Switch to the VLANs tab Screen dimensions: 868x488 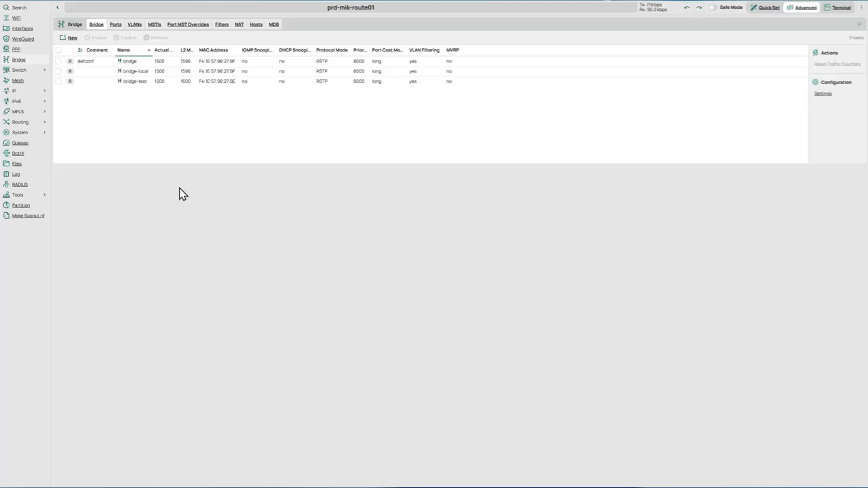(x=134, y=24)
